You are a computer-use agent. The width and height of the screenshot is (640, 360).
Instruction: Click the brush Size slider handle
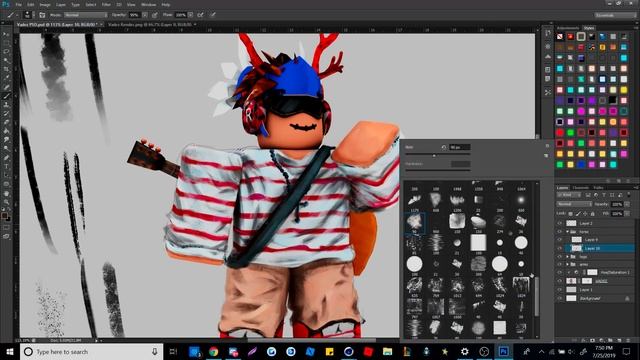click(x=434, y=156)
